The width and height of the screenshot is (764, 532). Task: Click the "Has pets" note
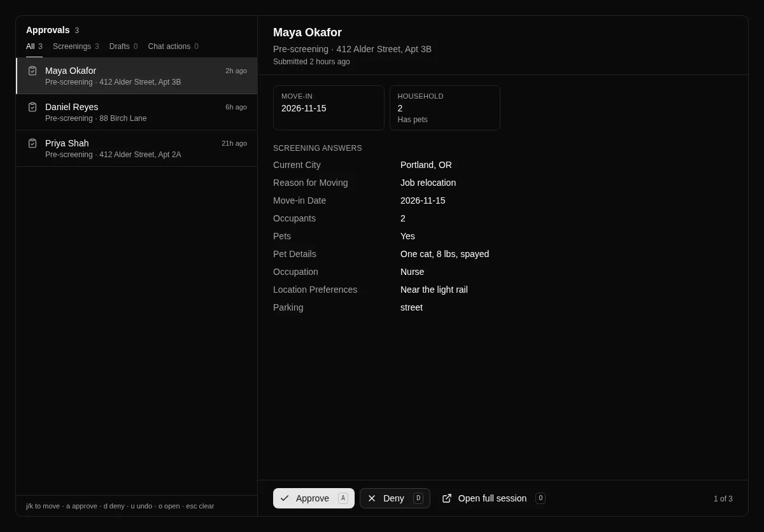click(413, 120)
